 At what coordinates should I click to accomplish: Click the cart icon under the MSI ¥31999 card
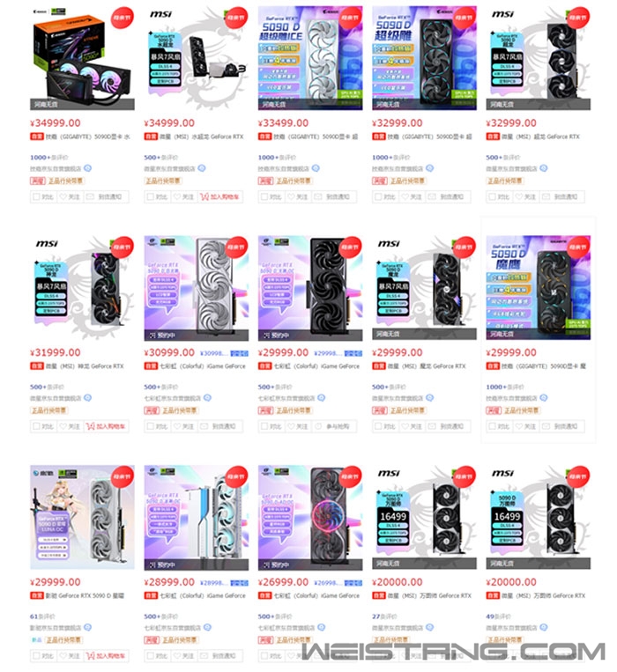pyautogui.click(x=90, y=426)
